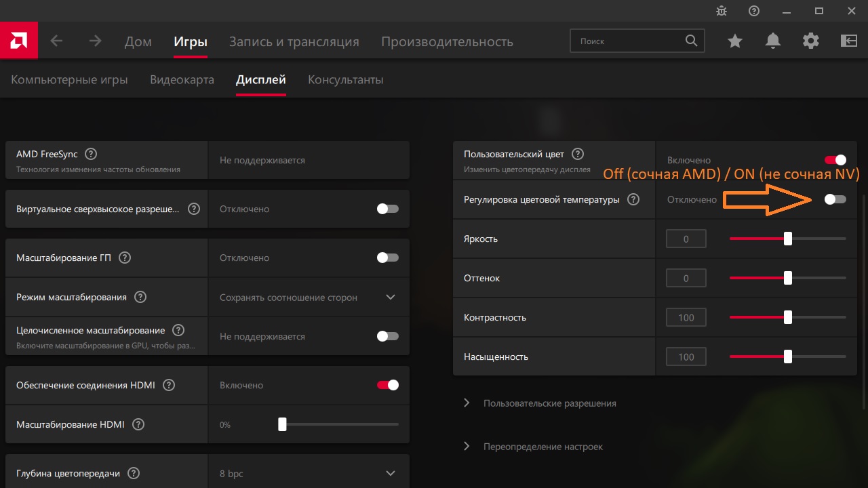Viewport: 868px width, 488px height.
Task: Open the bug report tool icon
Action: 722,11
